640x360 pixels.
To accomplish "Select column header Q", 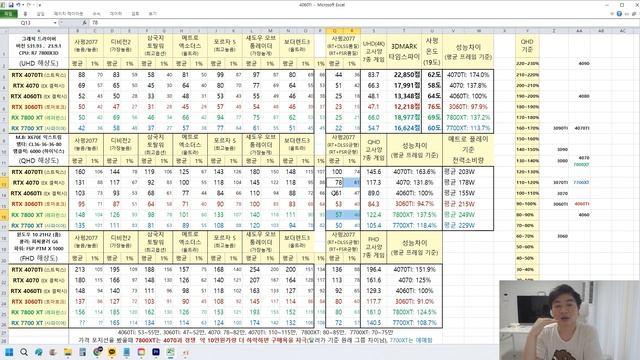I will (x=334, y=31).
